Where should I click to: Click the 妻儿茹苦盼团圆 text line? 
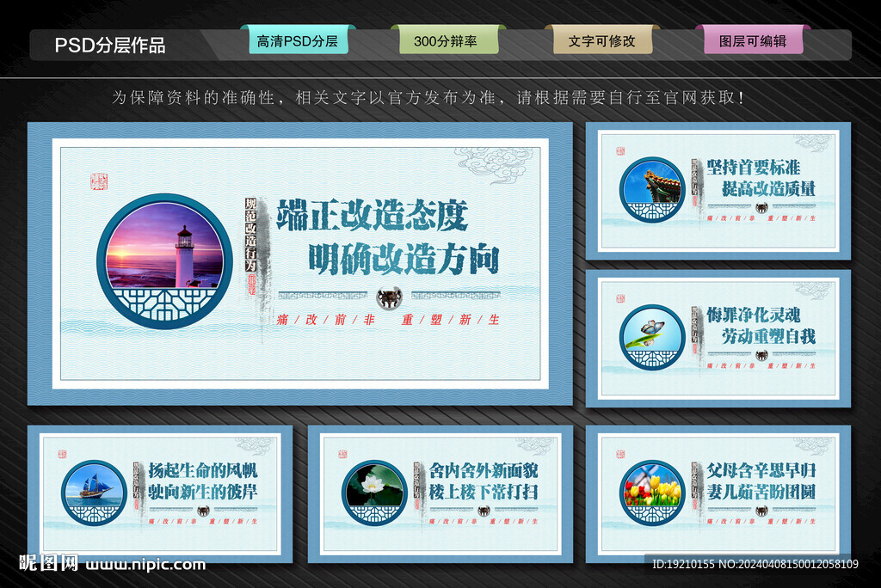tap(761, 492)
